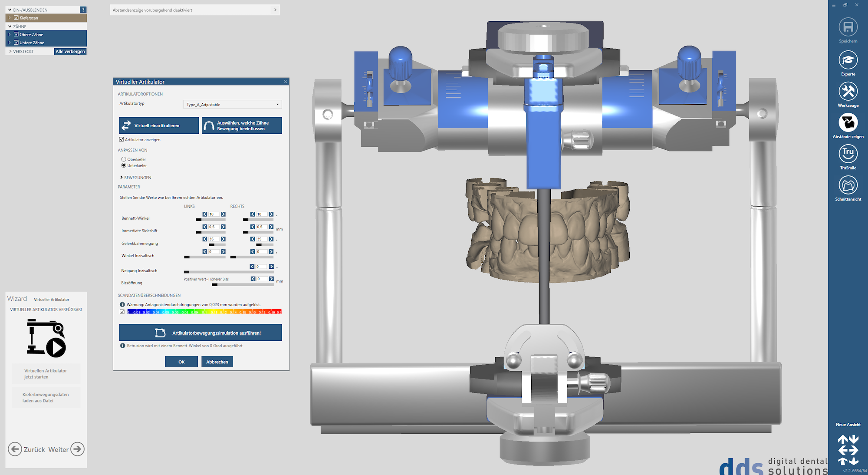The height and width of the screenshot is (475, 868).
Task: Click the help question mark icon
Action: (82, 10)
